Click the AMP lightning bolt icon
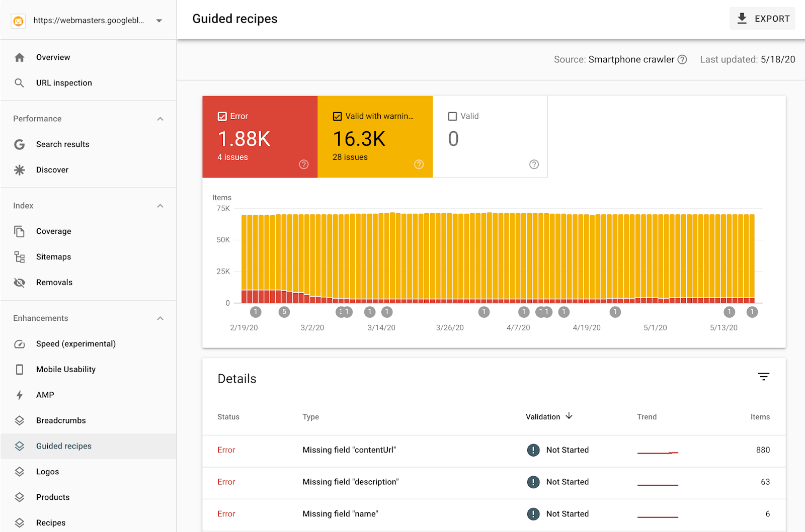The image size is (805, 532). [x=19, y=395]
